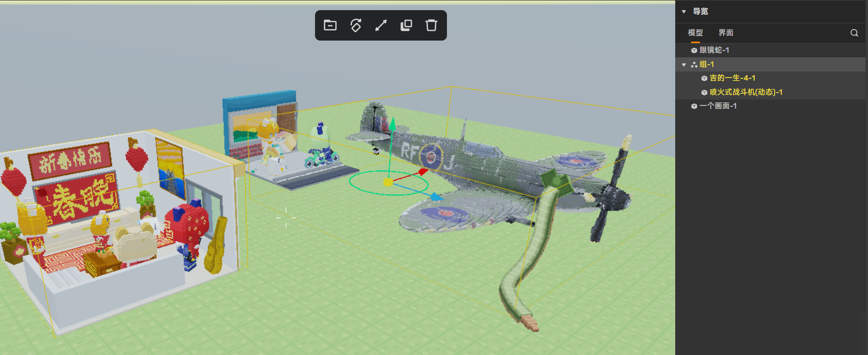Click the group icon beside 组-1

(694, 64)
